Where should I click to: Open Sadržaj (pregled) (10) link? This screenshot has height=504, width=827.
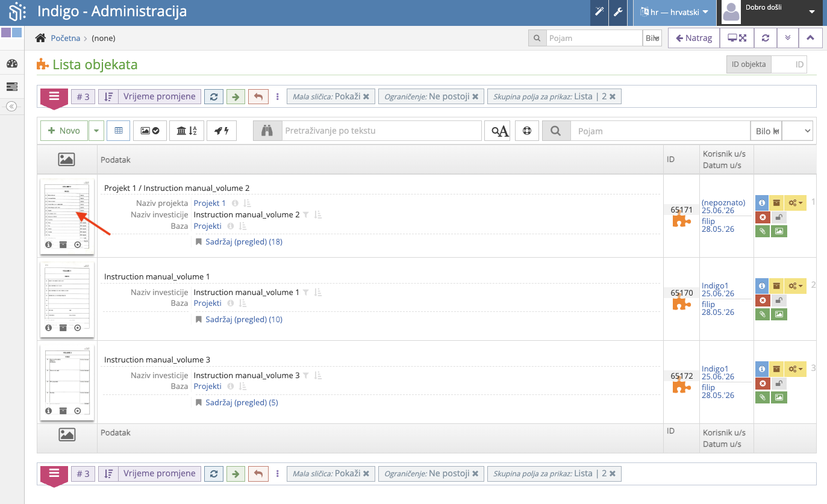coord(244,319)
